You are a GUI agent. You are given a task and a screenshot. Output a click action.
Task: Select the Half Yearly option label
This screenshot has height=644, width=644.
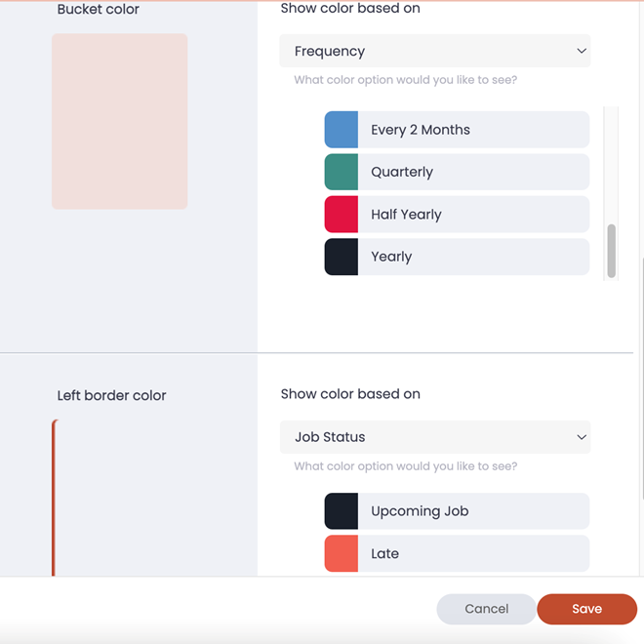[x=406, y=215]
